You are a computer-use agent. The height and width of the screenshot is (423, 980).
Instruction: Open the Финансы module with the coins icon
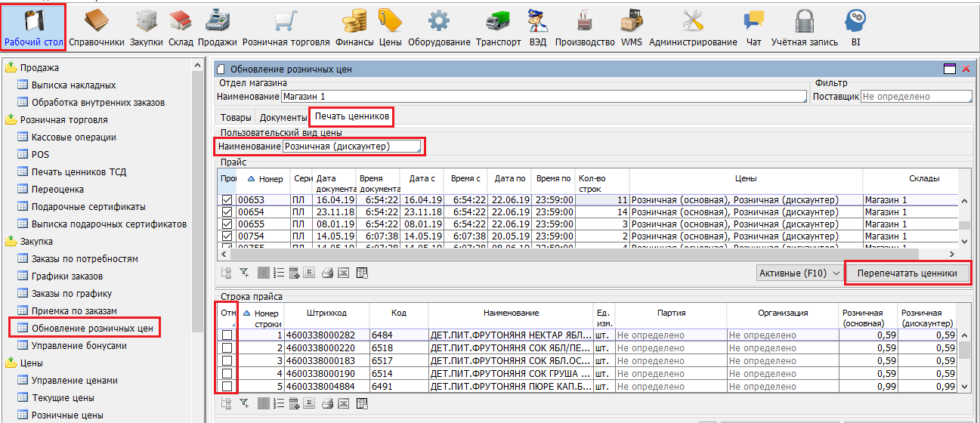coord(354,27)
